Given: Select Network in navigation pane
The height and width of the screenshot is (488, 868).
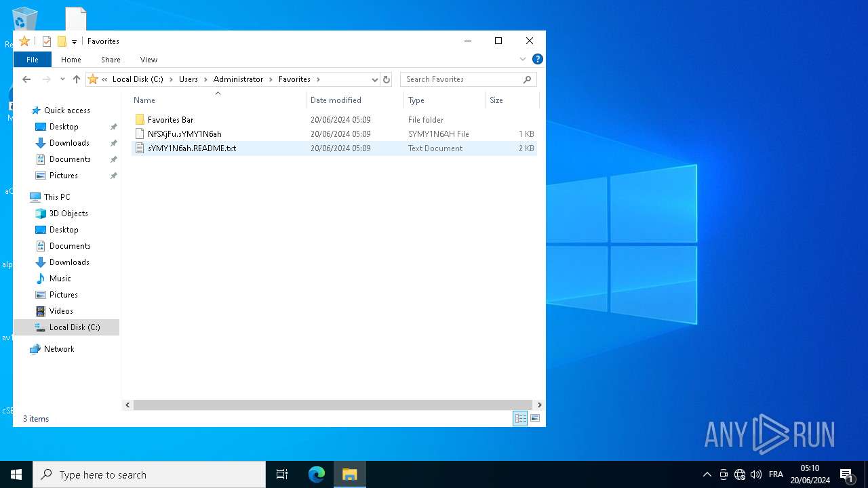Looking at the screenshot, I should tap(59, 349).
